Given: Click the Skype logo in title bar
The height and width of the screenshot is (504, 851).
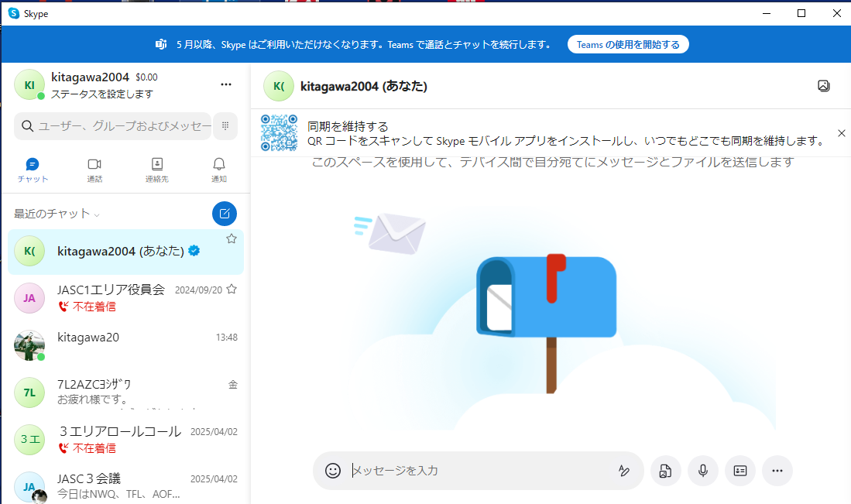Looking at the screenshot, I should (x=14, y=14).
